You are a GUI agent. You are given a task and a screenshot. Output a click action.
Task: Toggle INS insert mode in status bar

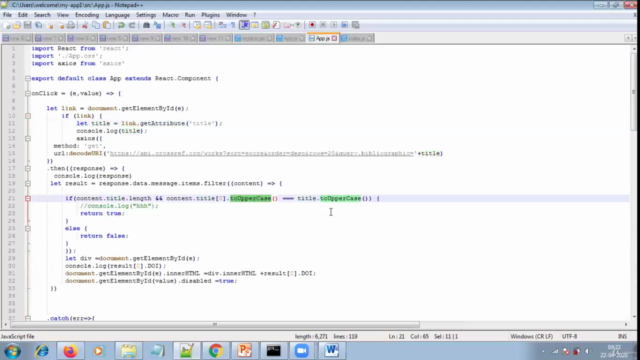pos(622,336)
